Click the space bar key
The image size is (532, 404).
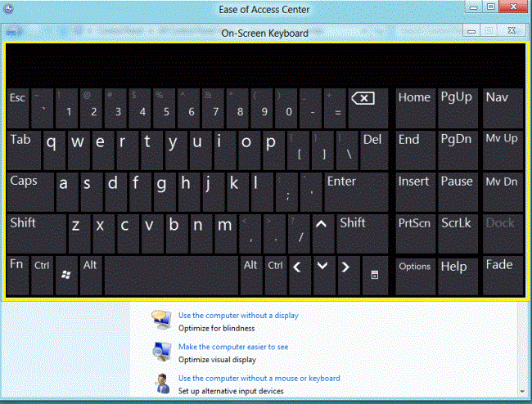click(x=171, y=276)
